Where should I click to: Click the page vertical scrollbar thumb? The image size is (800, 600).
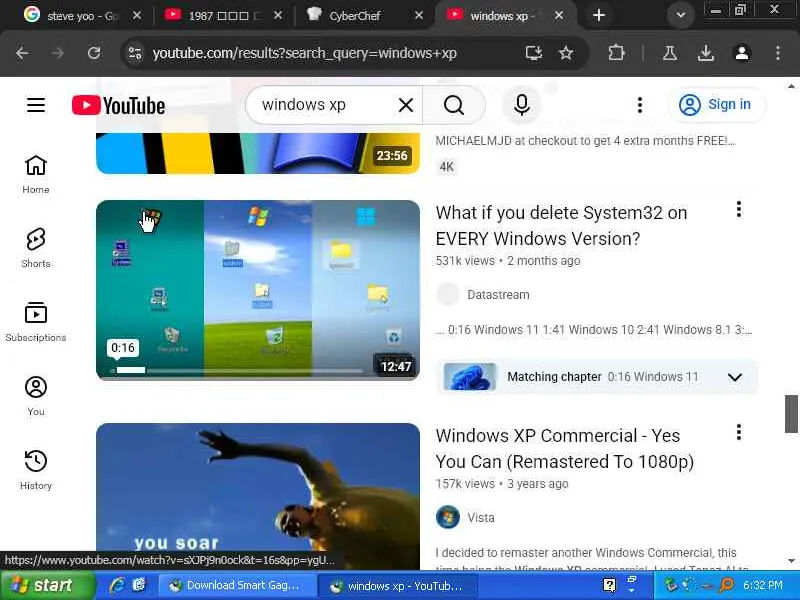(791, 414)
